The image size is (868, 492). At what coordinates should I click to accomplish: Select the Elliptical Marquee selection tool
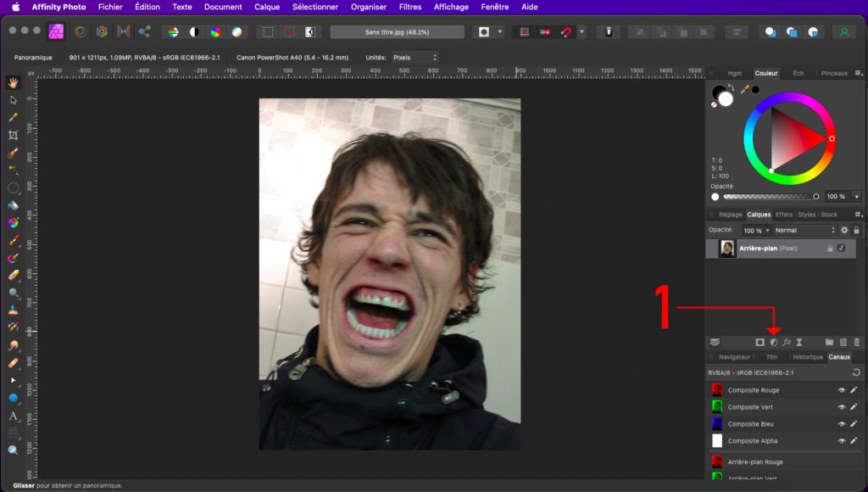pos(14,187)
